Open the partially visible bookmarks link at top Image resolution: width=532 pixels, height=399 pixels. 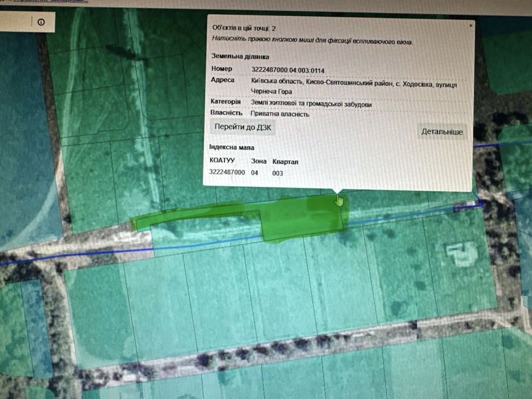tap(51, 2)
